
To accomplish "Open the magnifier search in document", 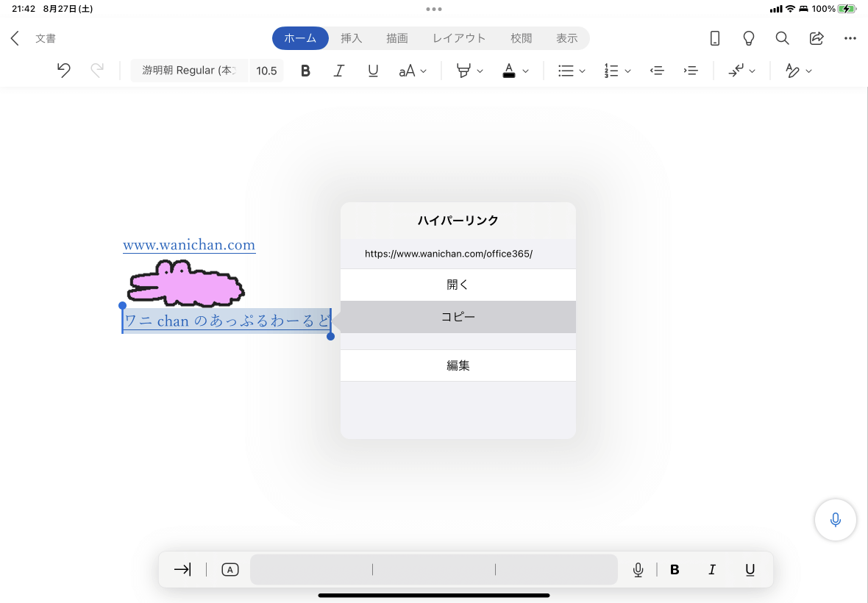I will (782, 38).
